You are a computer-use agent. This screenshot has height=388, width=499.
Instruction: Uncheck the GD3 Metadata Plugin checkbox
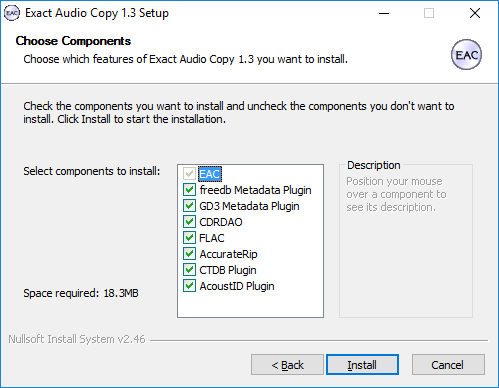coord(189,206)
